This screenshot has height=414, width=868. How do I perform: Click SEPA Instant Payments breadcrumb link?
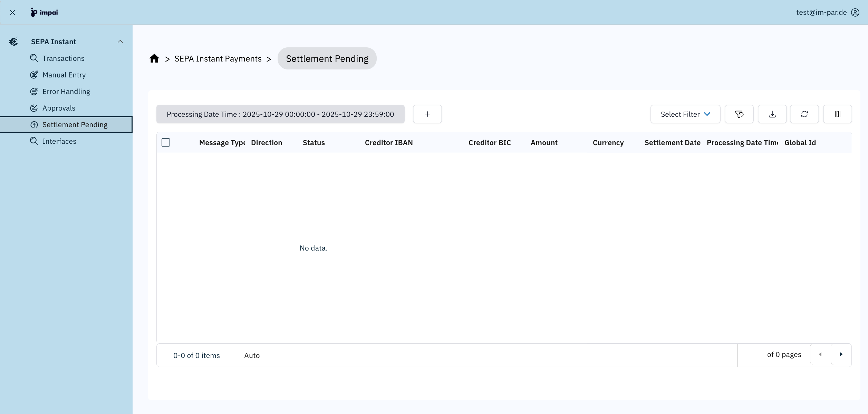pyautogui.click(x=218, y=59)
